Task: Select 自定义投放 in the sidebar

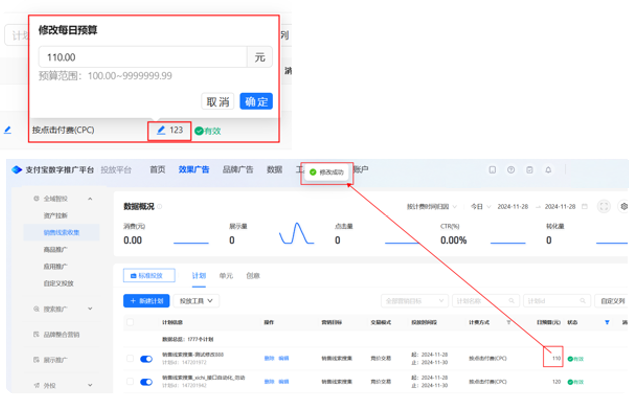Action: click(59, 283)
